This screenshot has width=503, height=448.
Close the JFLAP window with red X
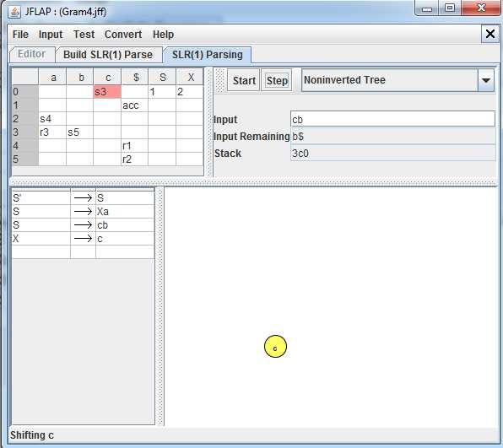481,8
